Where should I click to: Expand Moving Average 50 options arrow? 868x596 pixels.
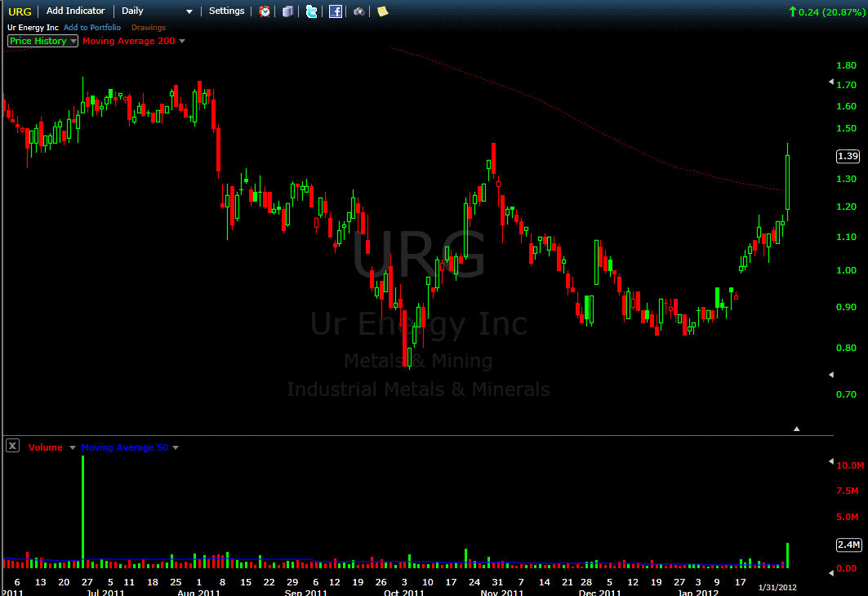(x=176, y=447)
